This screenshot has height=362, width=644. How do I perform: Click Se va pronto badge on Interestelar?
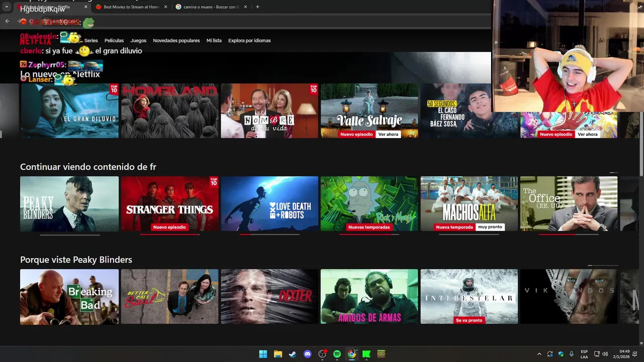pos(469,320)
